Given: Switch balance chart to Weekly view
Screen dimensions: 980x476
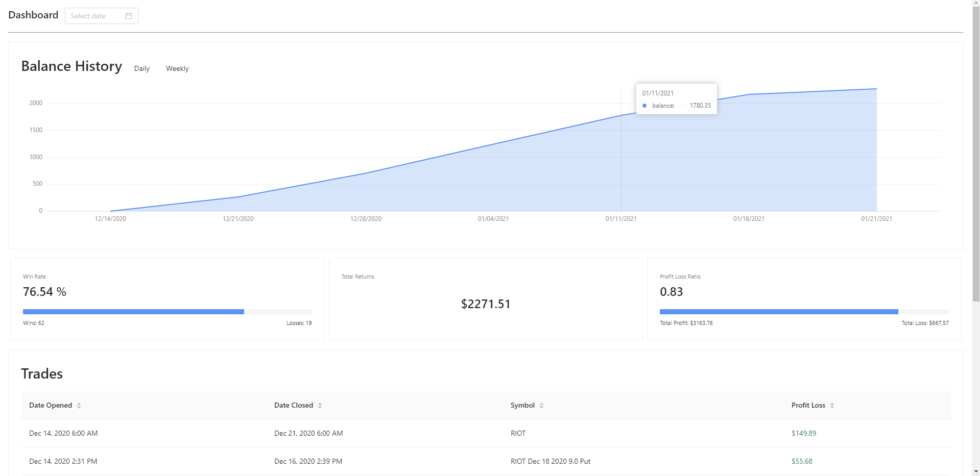Looking at the screenshot, I should pos(177,69).
